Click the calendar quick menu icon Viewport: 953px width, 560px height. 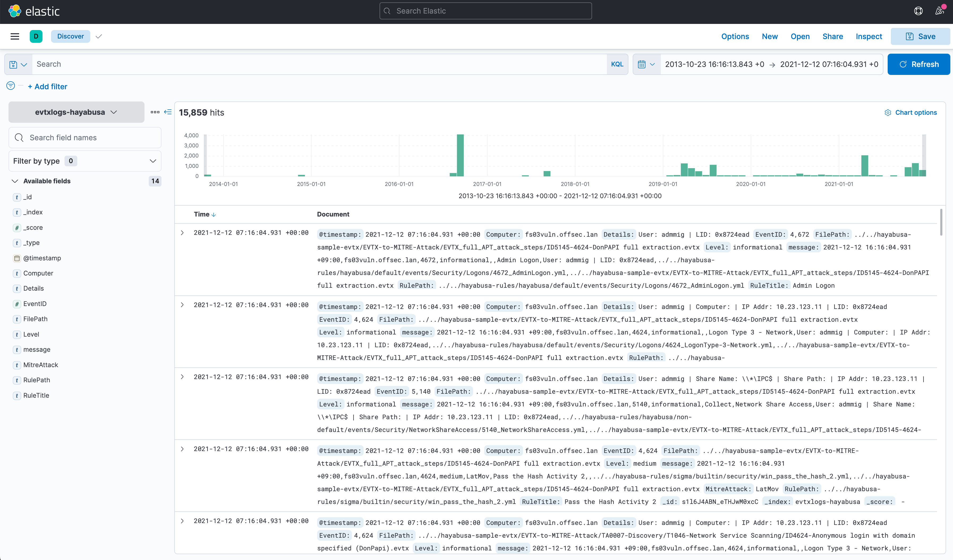[646, 64]
